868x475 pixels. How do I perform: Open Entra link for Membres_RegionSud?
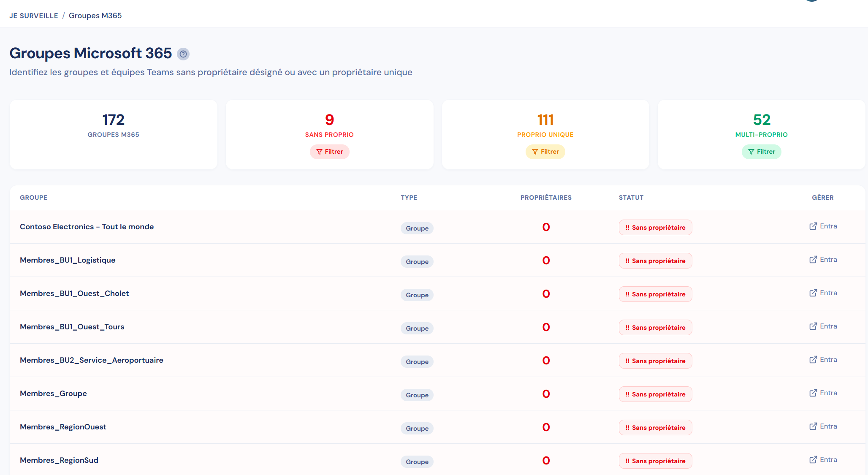click(823, 460)
